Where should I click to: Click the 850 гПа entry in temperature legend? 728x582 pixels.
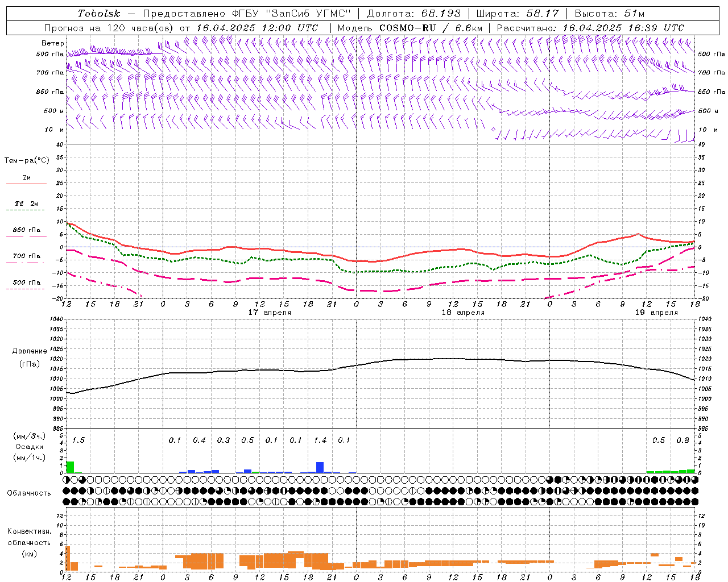coord(26,230)
